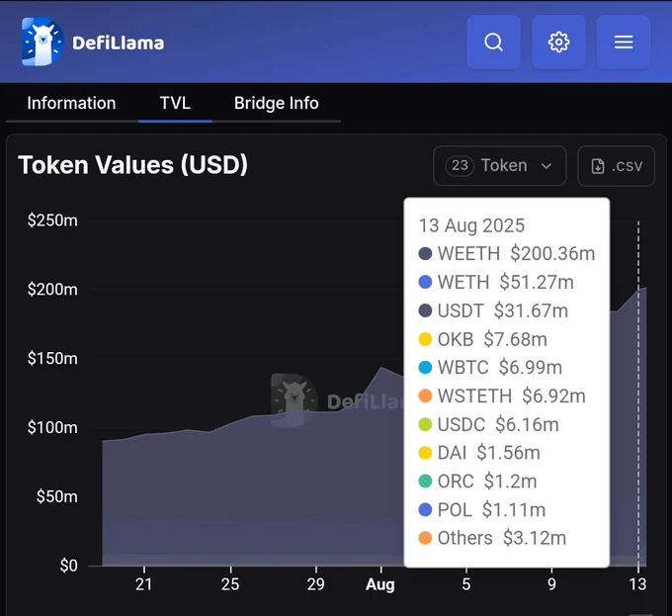Click the 'DAI $1.56m' entry
The height and width of the screenshot is (616, 672).
point(479,453)
